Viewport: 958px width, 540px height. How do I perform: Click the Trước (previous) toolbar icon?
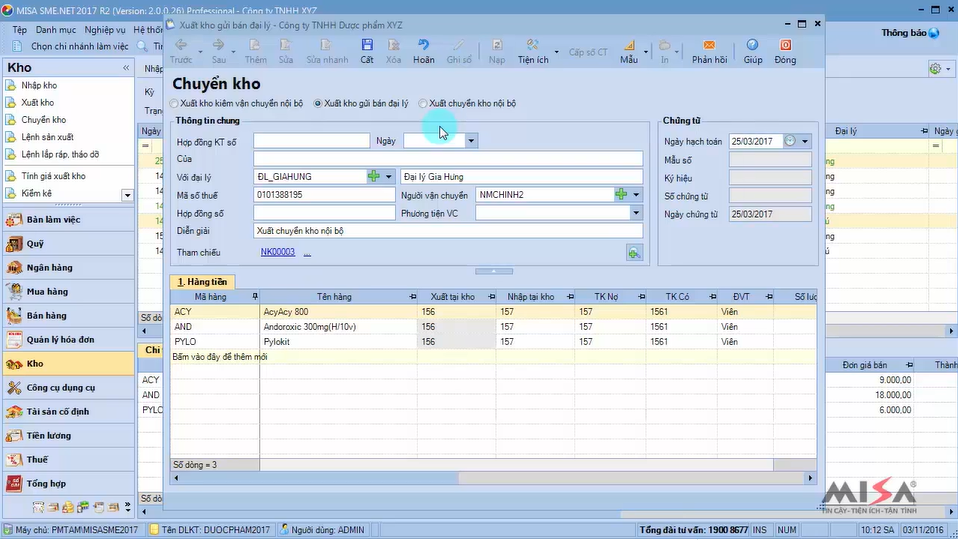coord(181,45)
